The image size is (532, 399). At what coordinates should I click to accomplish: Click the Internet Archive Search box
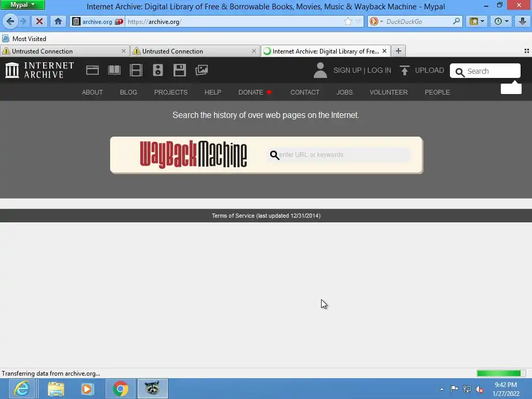pos(485,71)
